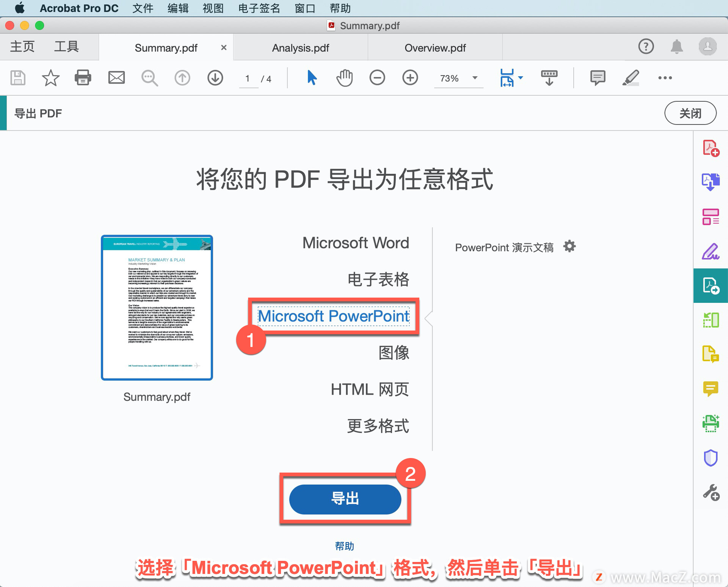Open the Apple menu
The width and height of the screenshot is (728, 587).
[20, 8]
